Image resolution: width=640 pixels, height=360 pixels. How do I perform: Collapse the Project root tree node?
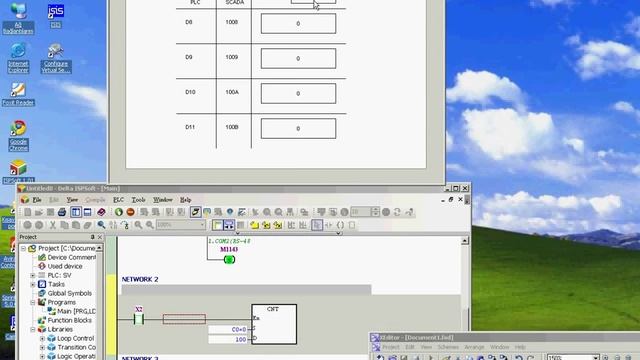click(x=24, y=248)
